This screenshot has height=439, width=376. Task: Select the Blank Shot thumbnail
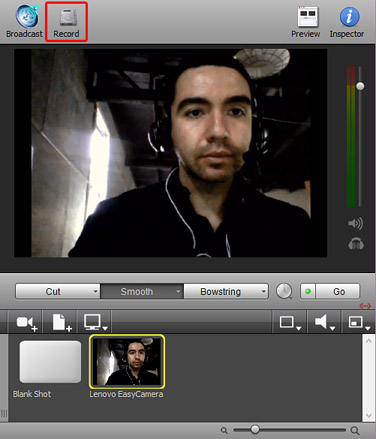click(x=50, y=362)
